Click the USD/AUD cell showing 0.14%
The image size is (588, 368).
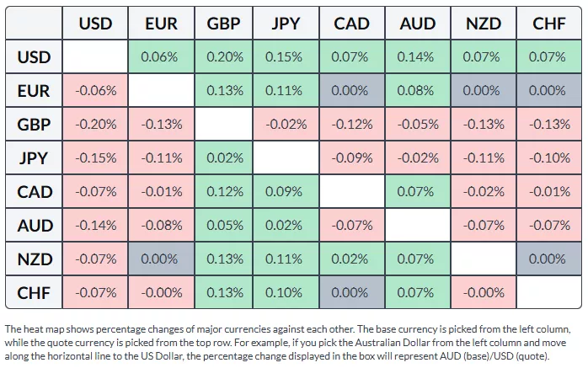click(418, 57)
